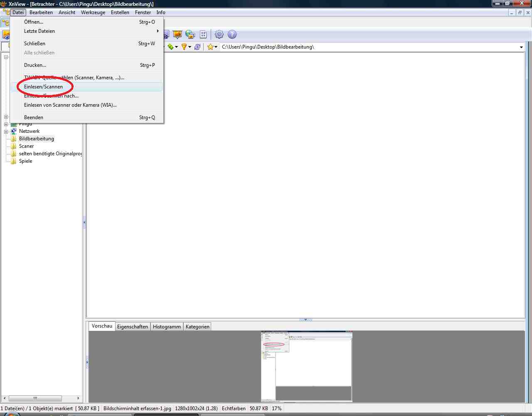Screen dimensions: 532x416
Task: Click the yellow funnel filter icon
Action: [x=184, y=47]
